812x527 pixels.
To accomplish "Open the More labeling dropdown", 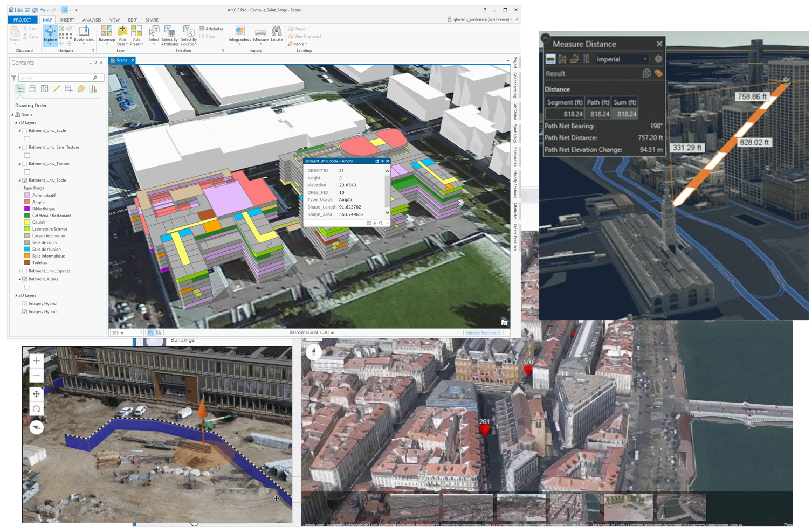I will point(298,44).
